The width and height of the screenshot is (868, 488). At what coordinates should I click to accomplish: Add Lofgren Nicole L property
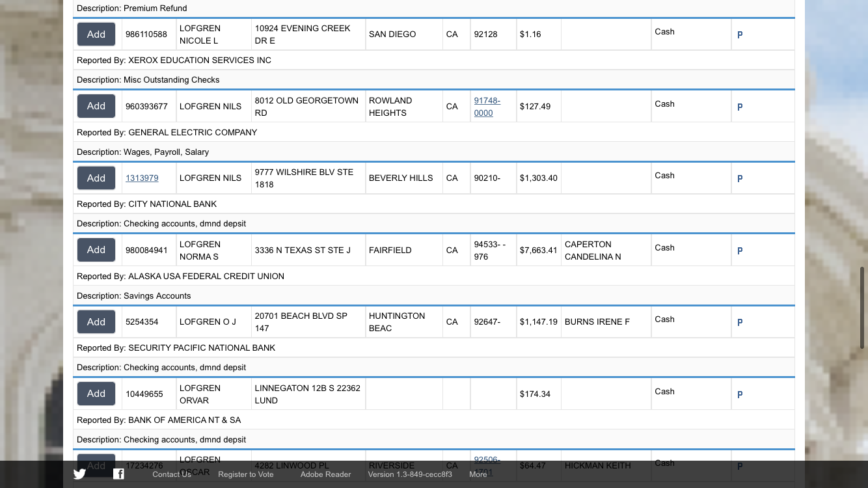(x=96, y=34)
